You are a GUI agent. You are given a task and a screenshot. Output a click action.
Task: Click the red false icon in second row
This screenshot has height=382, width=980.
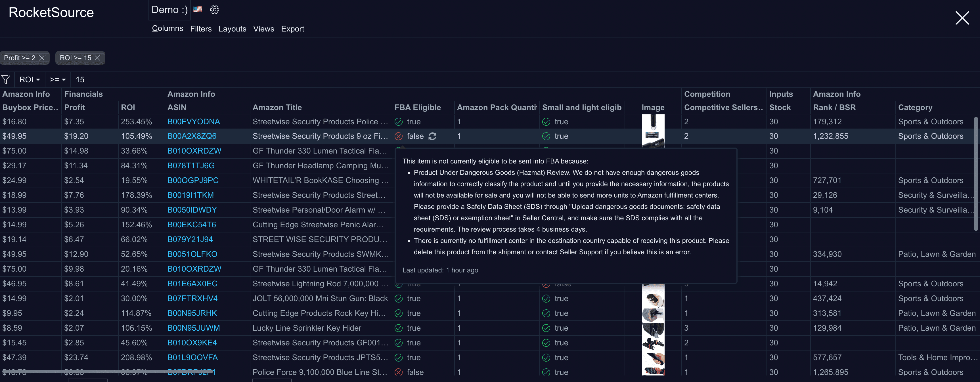click(399, 136)
